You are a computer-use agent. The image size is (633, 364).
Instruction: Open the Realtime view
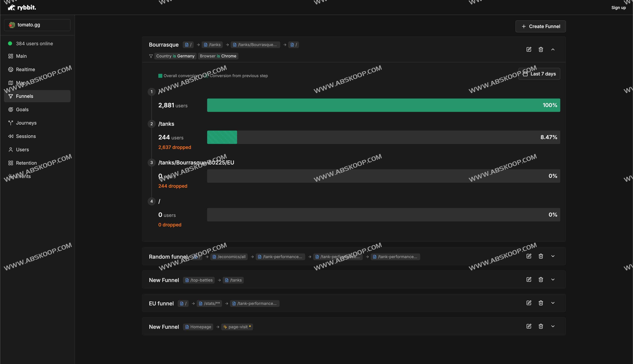click(x=25, y=69)
